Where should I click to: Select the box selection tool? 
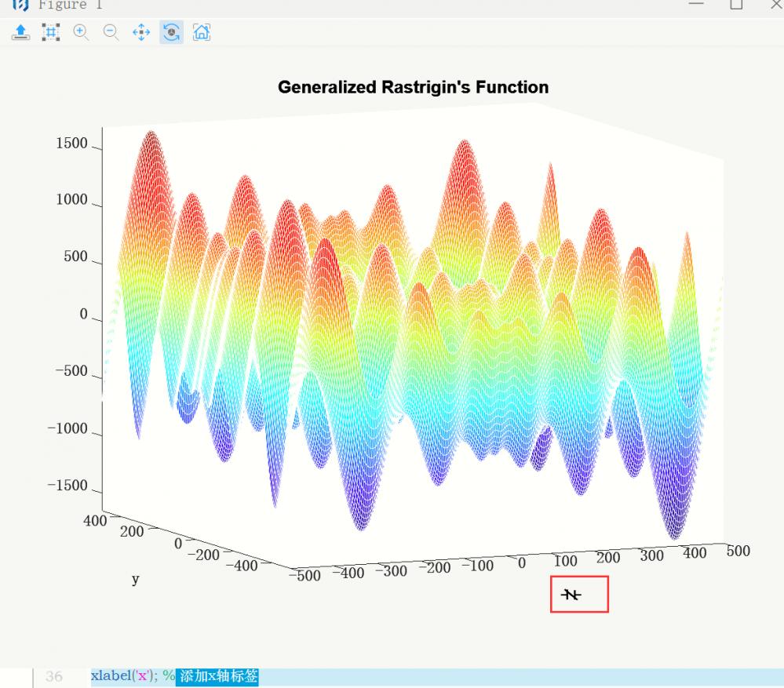[51, 32]
